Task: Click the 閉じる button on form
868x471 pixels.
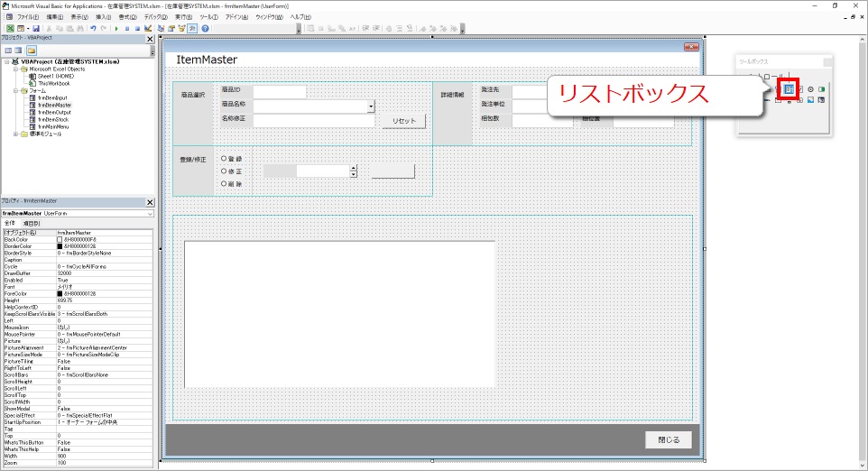Action: point(669,439)
